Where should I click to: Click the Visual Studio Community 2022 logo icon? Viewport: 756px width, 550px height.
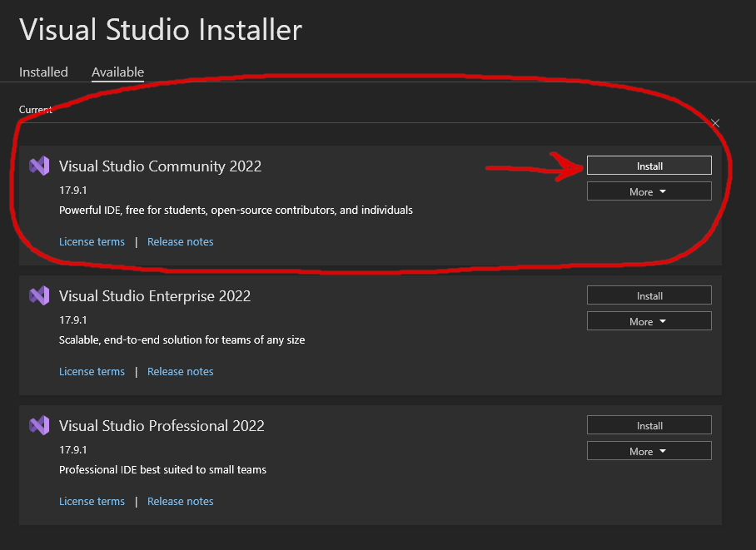[39, 166]
